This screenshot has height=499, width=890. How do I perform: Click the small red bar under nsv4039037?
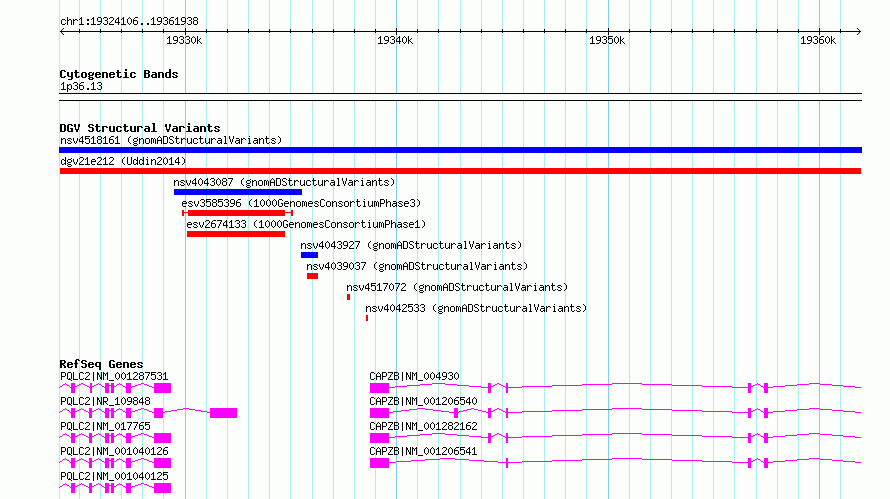[312, 276]
